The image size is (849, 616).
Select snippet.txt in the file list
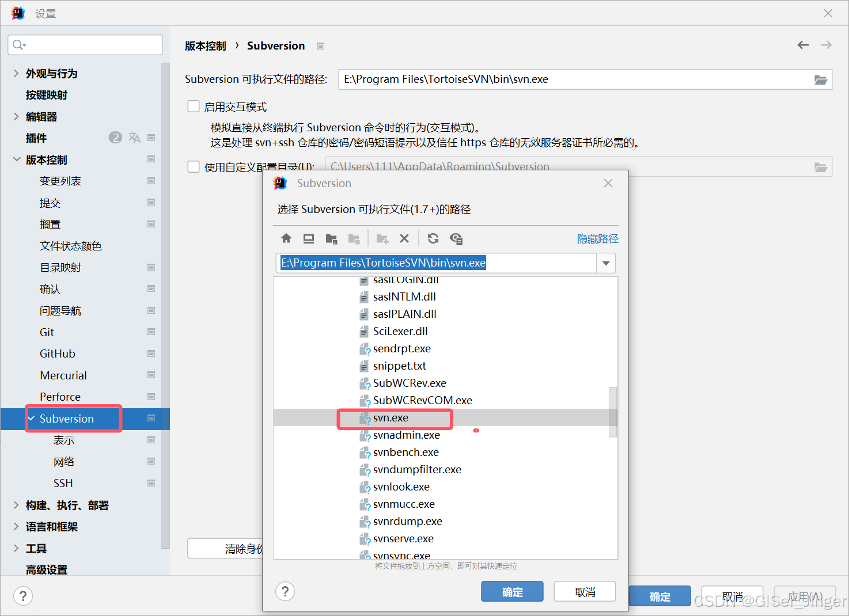(x=399, y=366)
